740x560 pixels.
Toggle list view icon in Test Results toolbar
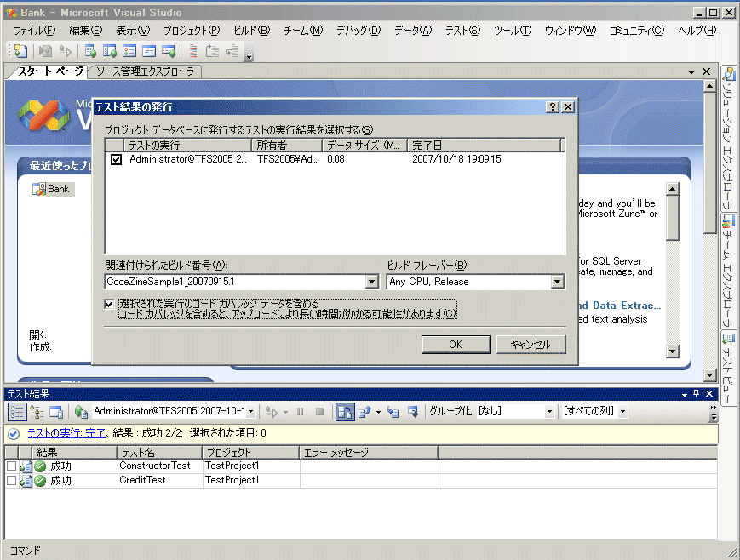tap(17, 412)
